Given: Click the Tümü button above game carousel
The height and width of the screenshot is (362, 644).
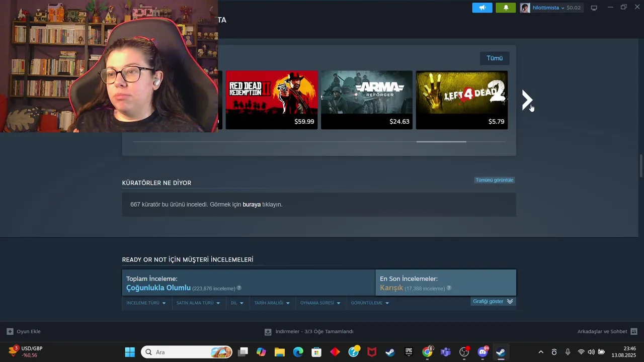Looking at the screenshot, I should [x=495, y=58].
